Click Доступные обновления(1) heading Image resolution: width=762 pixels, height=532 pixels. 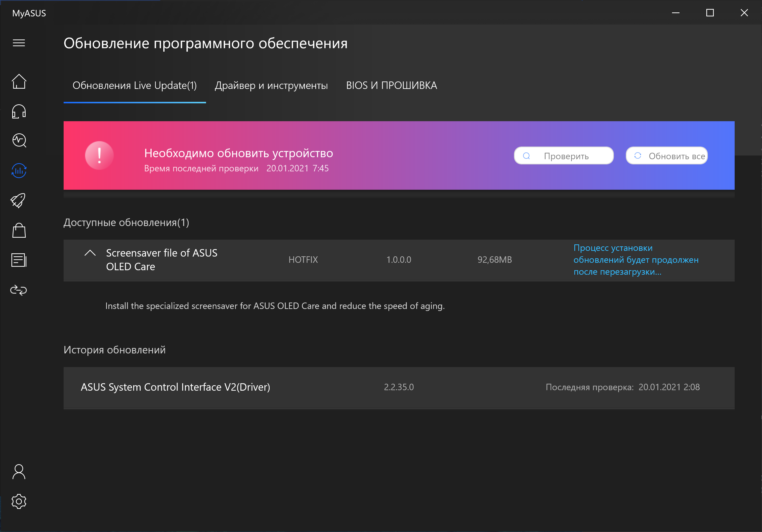coord(127,223)
